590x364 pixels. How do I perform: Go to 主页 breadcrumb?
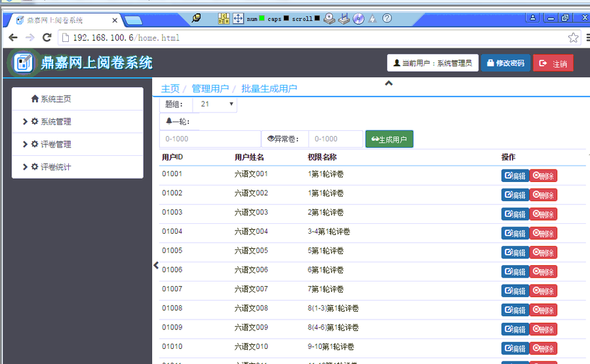(170, 88)
